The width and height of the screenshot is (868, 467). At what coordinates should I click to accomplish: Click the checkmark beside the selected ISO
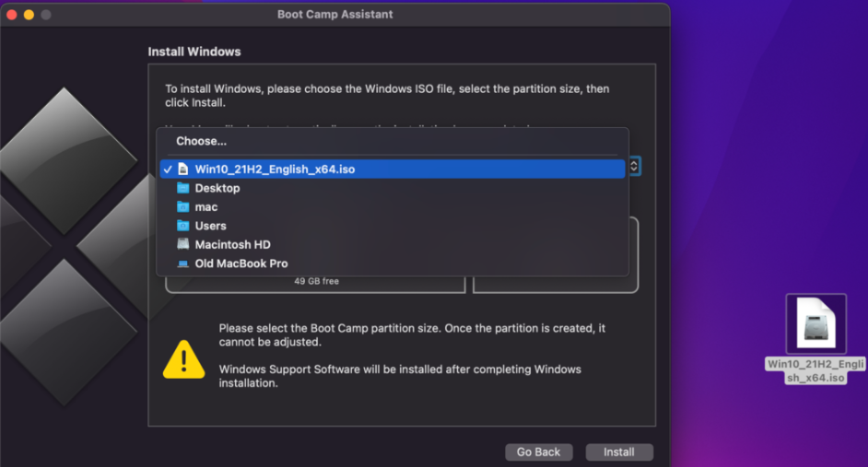tap(168, 169)
